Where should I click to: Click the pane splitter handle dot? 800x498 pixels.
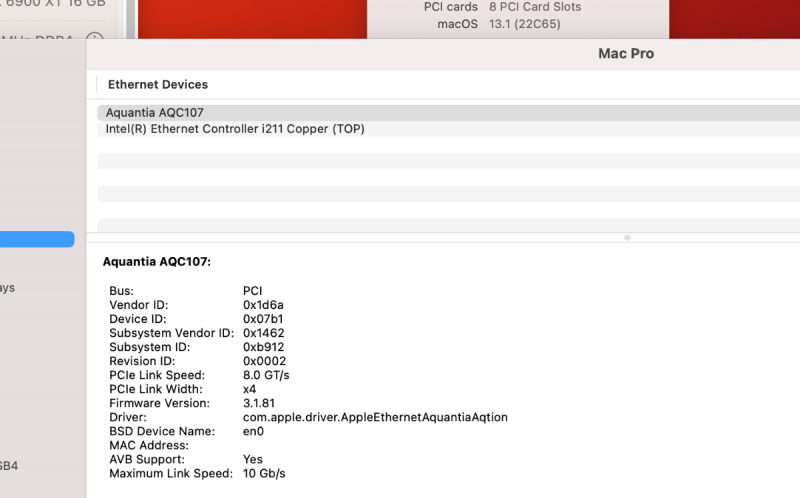(627, 238)
